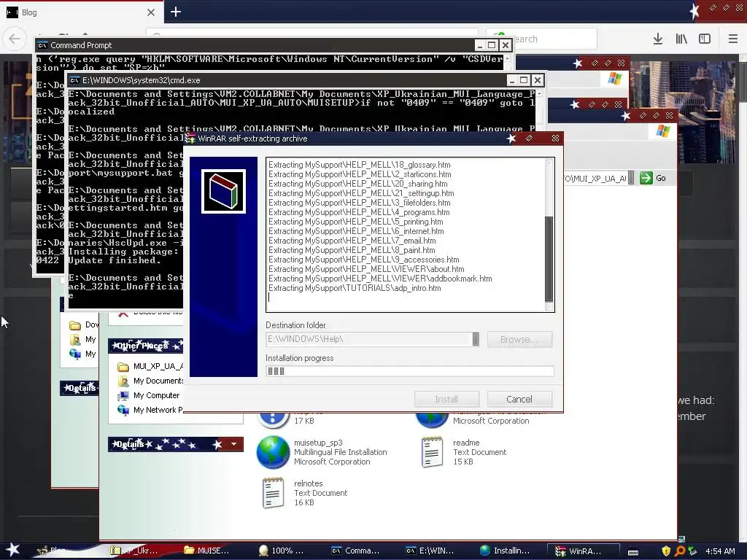Open the relnotes notepad icon

[274, 493]
